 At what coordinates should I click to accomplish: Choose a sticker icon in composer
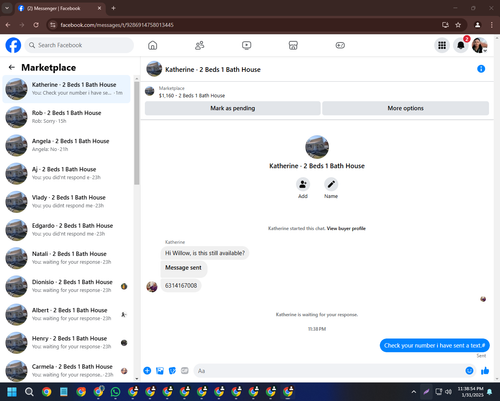tap(172, 371)
